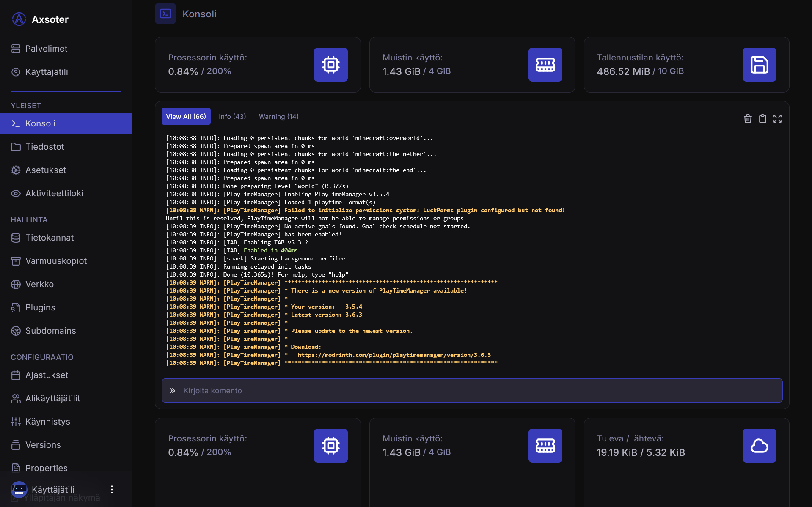
Task: Switch to the Info (43) tab
Action: tap(232, 117)
